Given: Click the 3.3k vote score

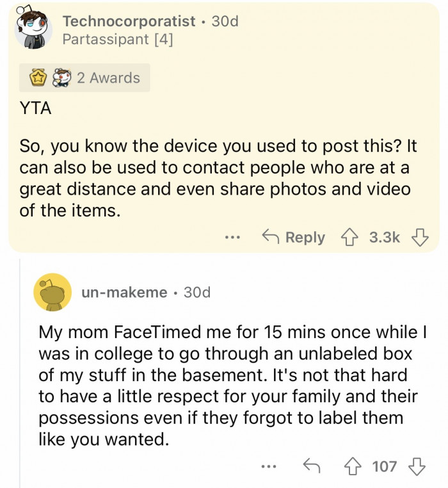Looking at the screenshot, I should (385, 238).
